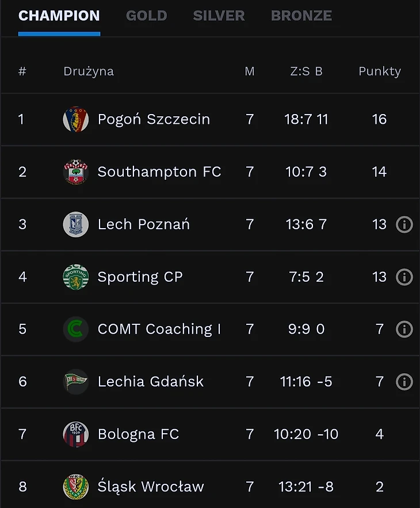Screen dimensions: 420x508
Task: Open info icon beside Sporting CP points
Action: [x=404, y=277]
